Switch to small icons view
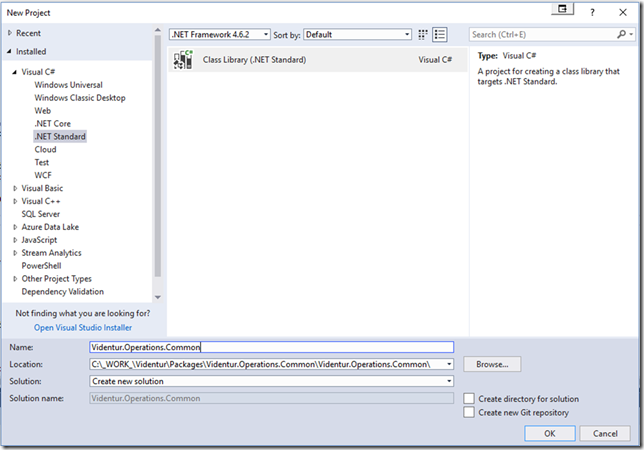This screenshot has width=644, height=450. point(423,34)
